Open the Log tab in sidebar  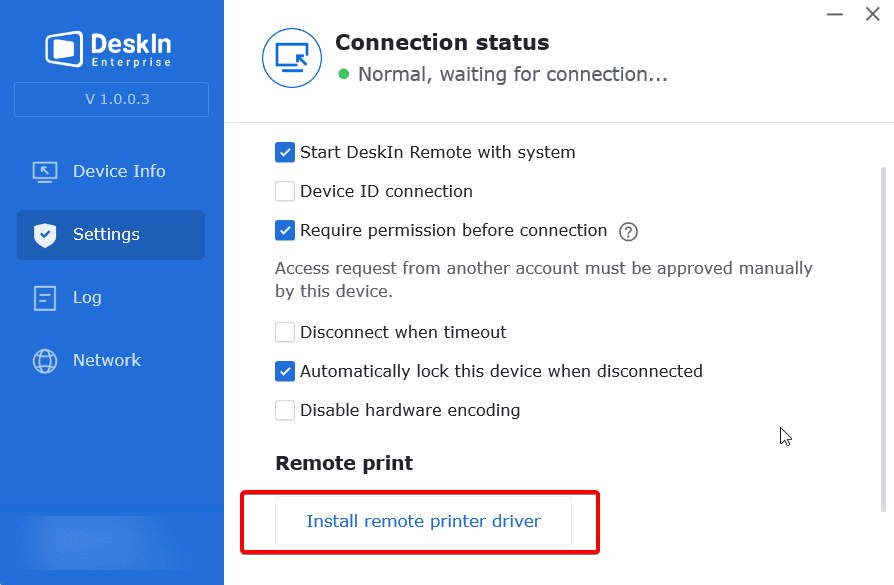111,298
